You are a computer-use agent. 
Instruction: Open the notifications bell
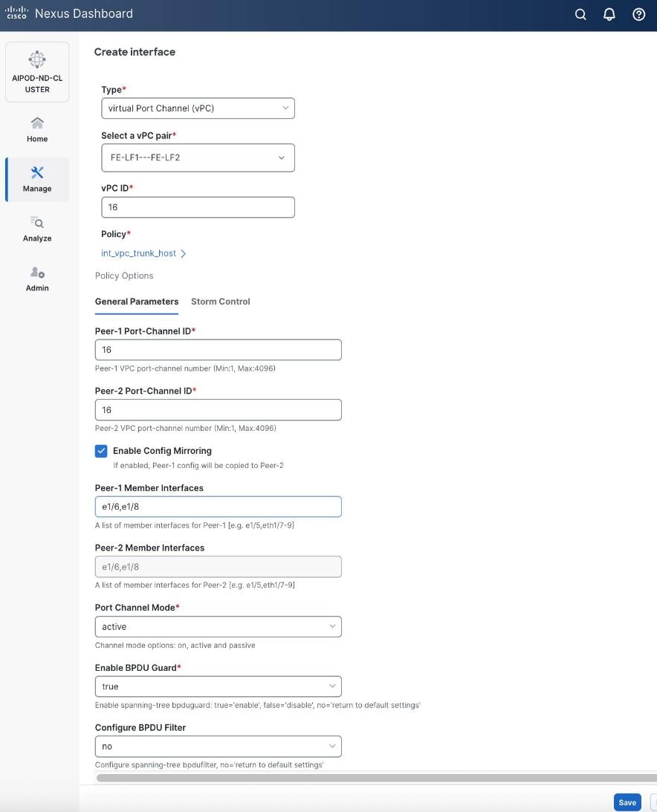coord(609,14)
